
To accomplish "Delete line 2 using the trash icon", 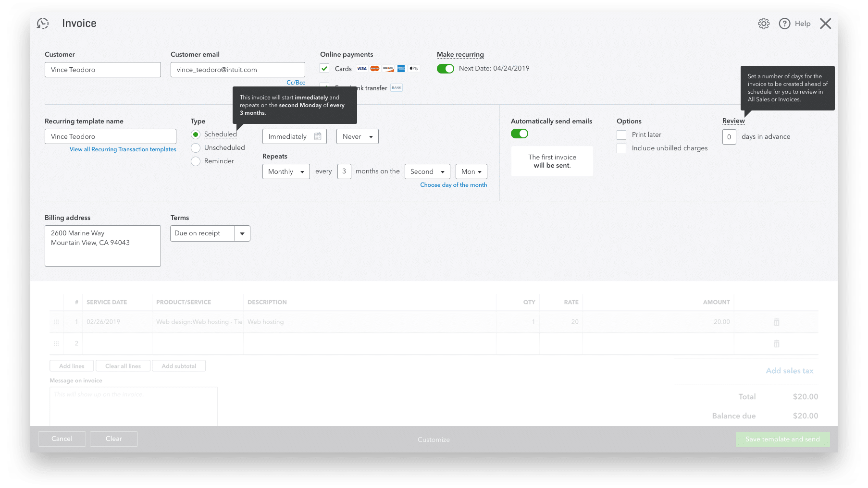I will (x=777, y=343).
